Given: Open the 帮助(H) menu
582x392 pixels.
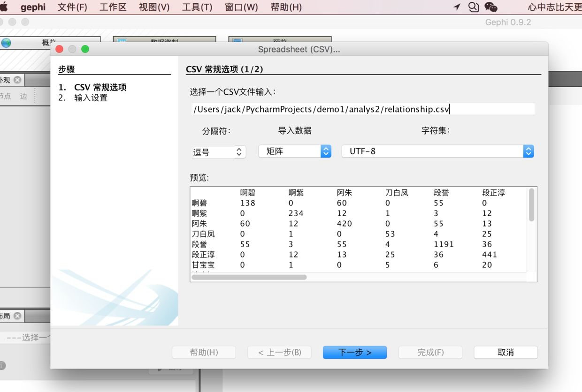Looking at the screenshot, I should coord(286,7).
